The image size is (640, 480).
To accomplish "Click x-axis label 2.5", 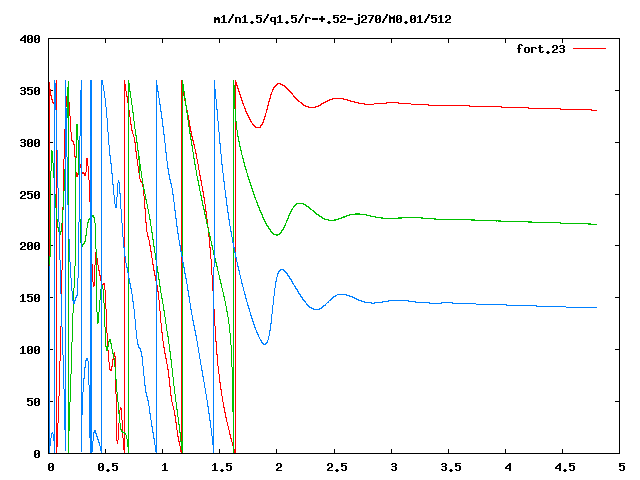I will coord(336,467).
